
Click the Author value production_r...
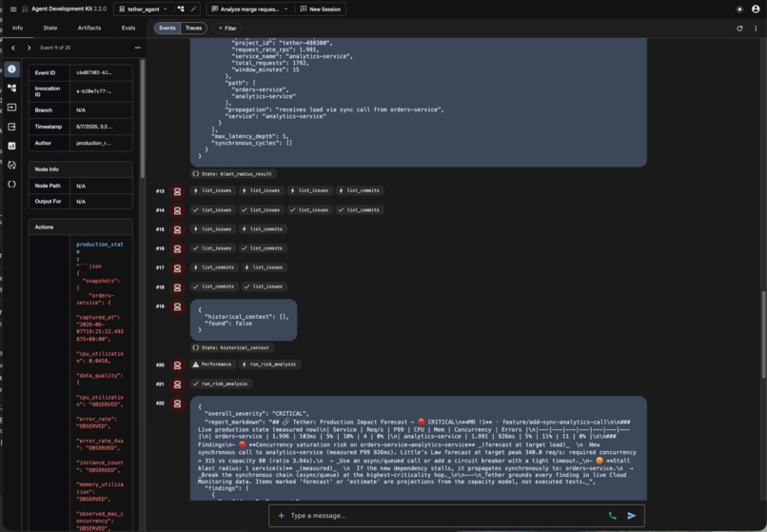pos(94,143)
